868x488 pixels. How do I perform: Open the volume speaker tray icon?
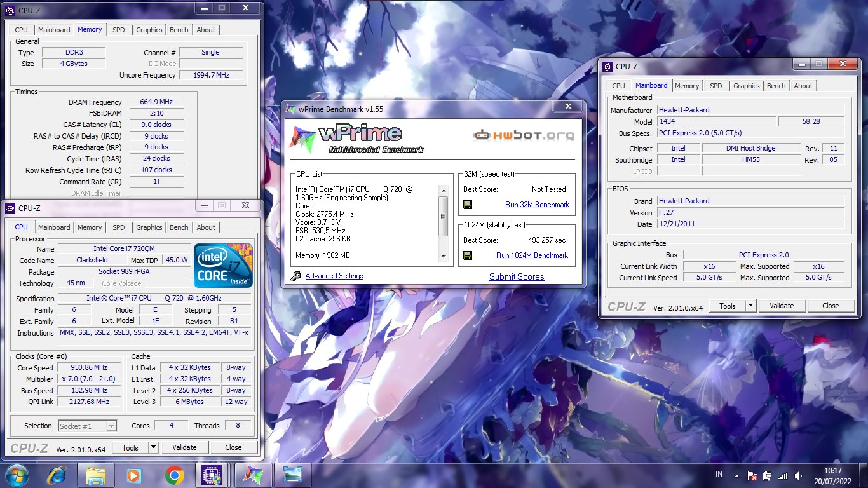coord(797,475)
